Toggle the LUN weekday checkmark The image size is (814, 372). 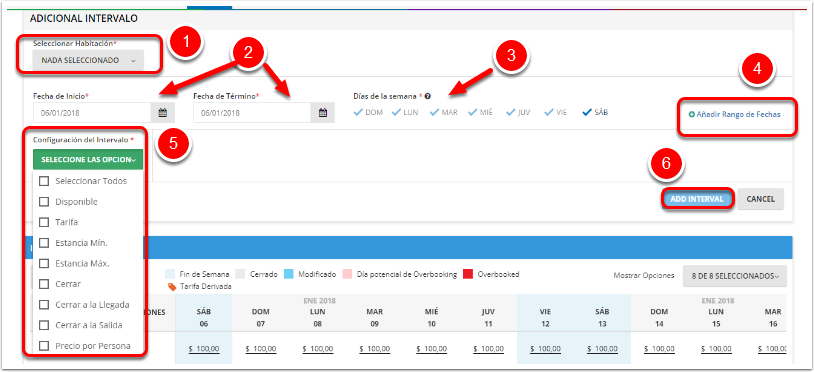pyautogui.click(x=396, y=112)
